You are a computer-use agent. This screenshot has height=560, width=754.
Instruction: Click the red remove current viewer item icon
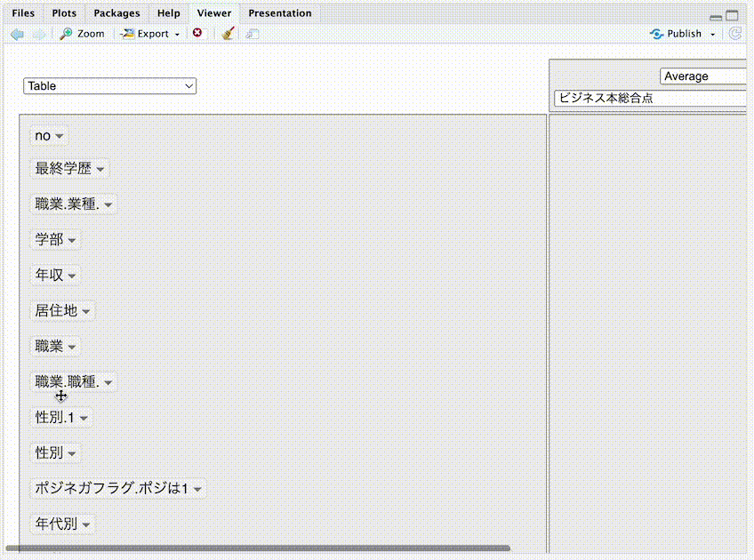[x=197, y=33]
